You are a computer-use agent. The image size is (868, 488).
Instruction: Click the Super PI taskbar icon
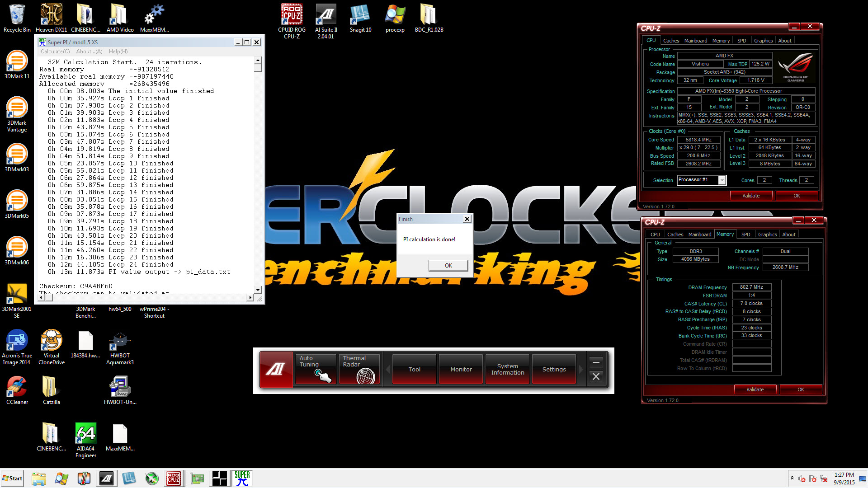click(242, 478)
